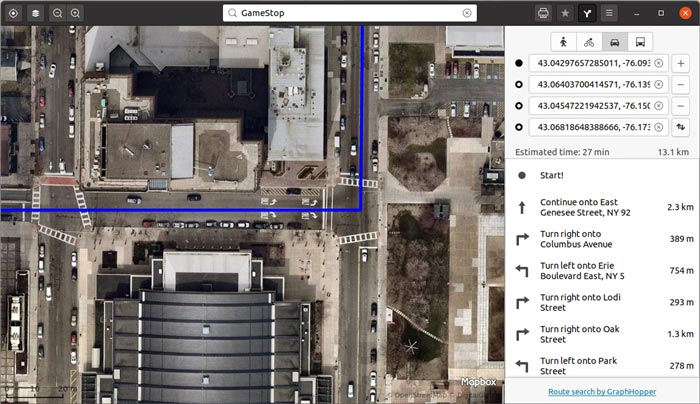Screen dimensions: 700x404
Task: Select car as transport mode
Action: pyautogui.click(x=615, y=42)
